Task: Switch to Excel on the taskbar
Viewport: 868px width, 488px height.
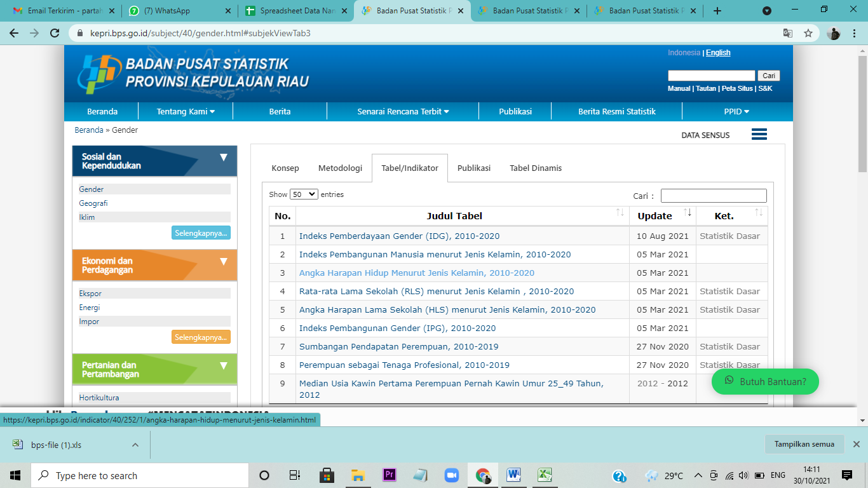Action: point(545,475)
